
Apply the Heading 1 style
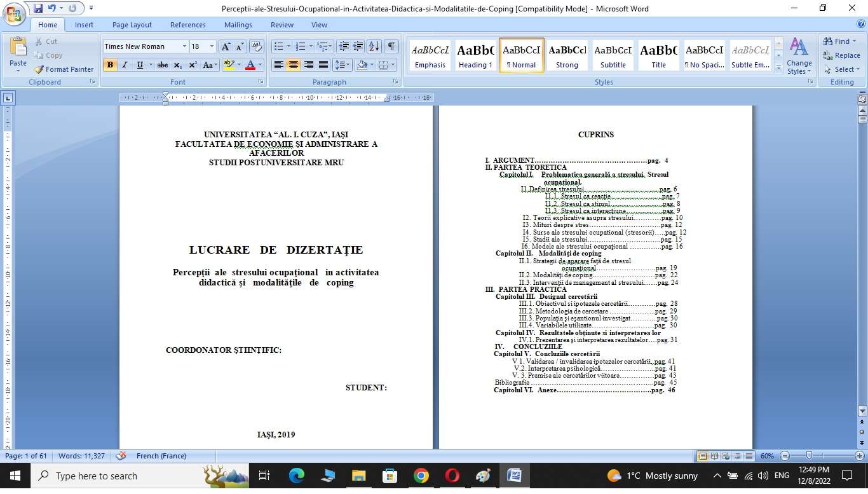click(x=475, y=56)
